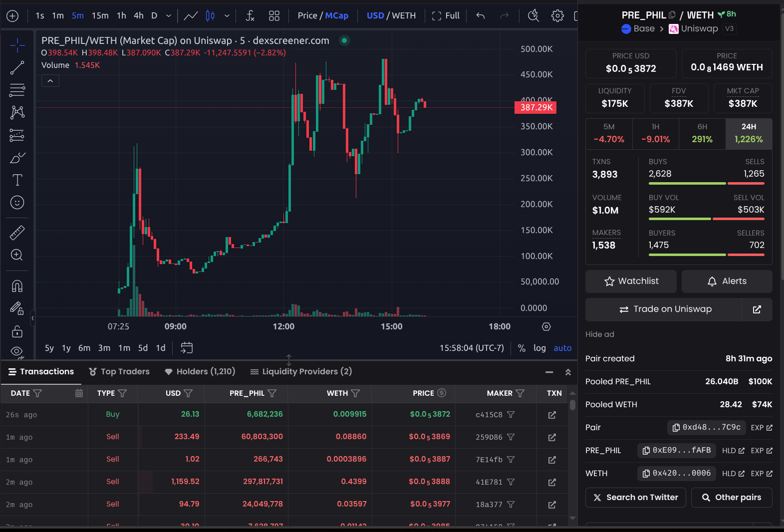Select the 1H stats tab

click(x=656, y=134)
